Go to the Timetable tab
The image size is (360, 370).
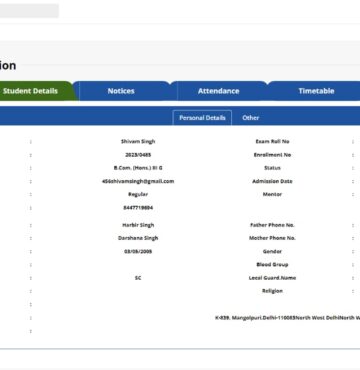pyautogui.click(x=316, y=91)
